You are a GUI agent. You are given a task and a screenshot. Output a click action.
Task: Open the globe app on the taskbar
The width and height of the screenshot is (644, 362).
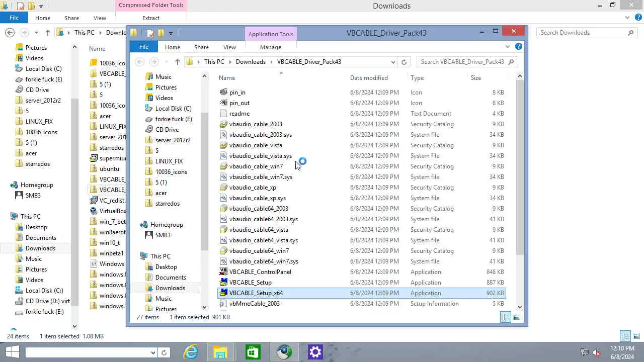(x=284, y=352)
